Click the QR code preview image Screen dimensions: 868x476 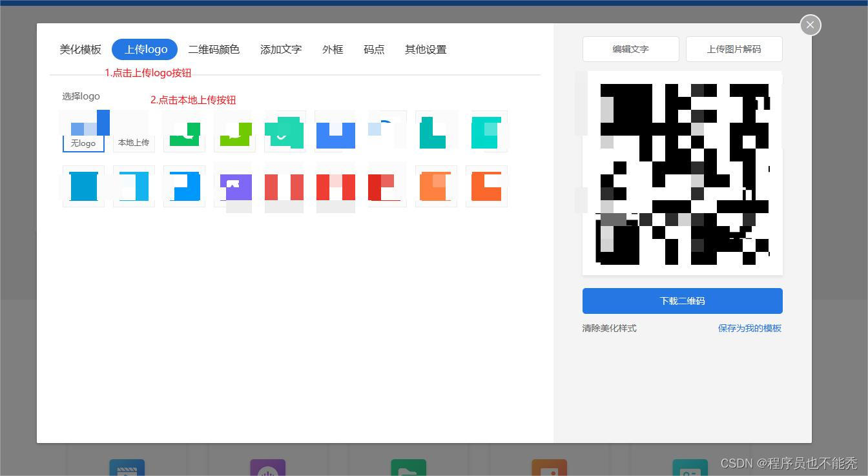coord(682,173)
